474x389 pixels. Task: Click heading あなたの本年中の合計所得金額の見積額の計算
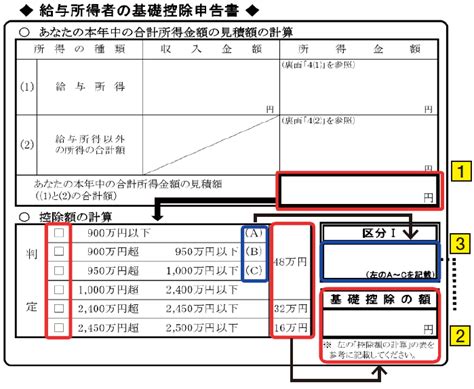coord(166,32)
